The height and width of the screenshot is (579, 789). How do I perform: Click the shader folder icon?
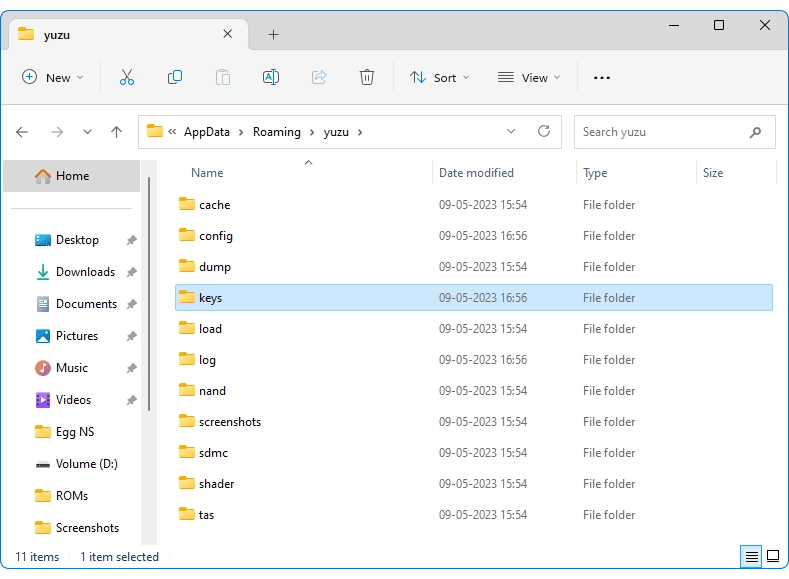[187, 483]
